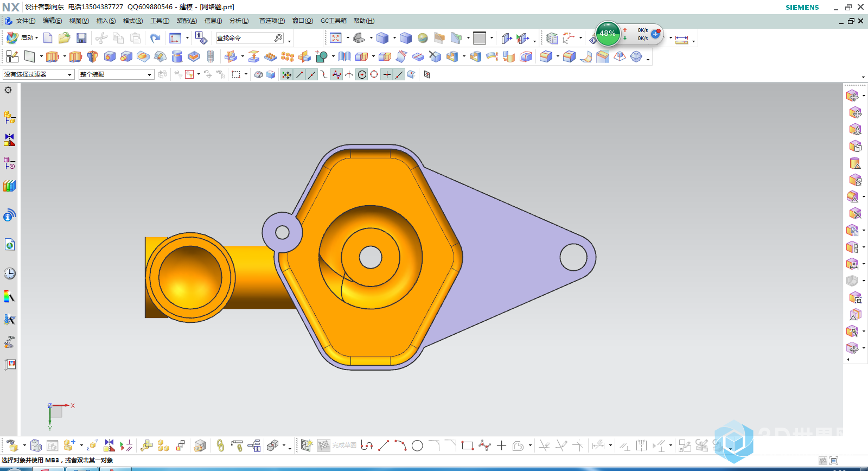Toggle Quadrant Point snapping
Screen dimensions: 868x471
(x=374, y=75)
